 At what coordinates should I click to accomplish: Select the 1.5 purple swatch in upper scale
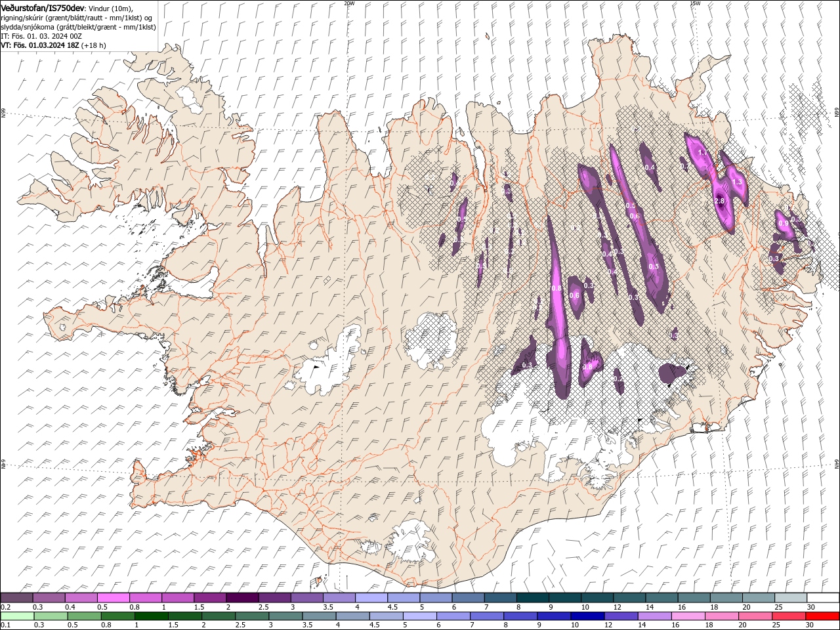pos(210,598)
